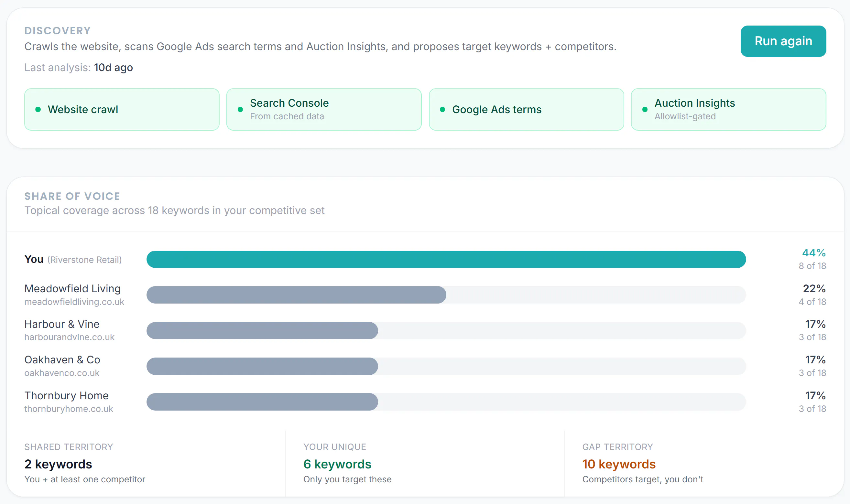Click the Harbour & Vine coverage bar

pyautogui.click(x=262, y=330)
